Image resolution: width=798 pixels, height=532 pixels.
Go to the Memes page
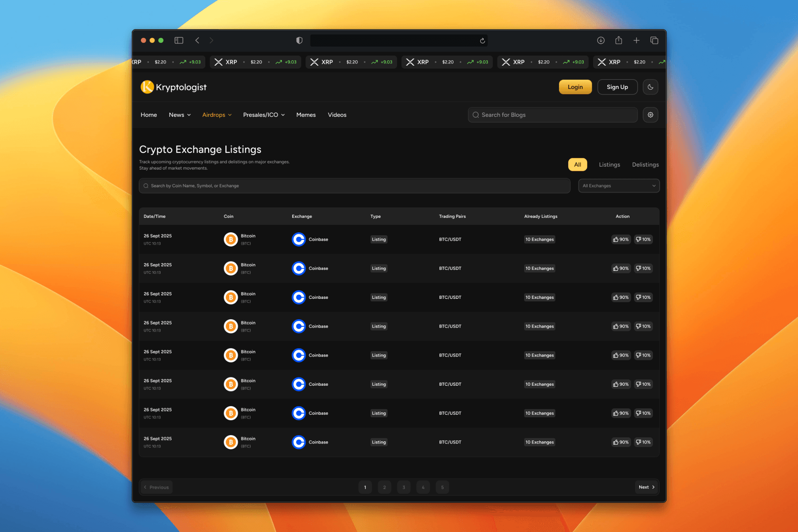point(306,115)
